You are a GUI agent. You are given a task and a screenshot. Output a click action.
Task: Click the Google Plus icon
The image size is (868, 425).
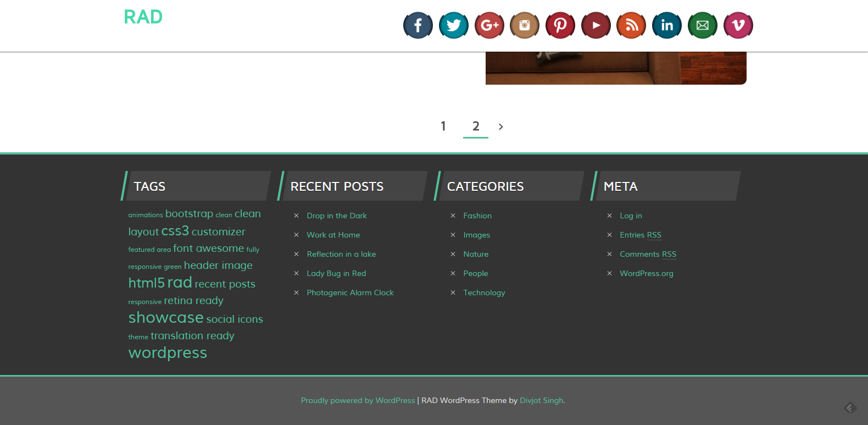click(489, 25)
